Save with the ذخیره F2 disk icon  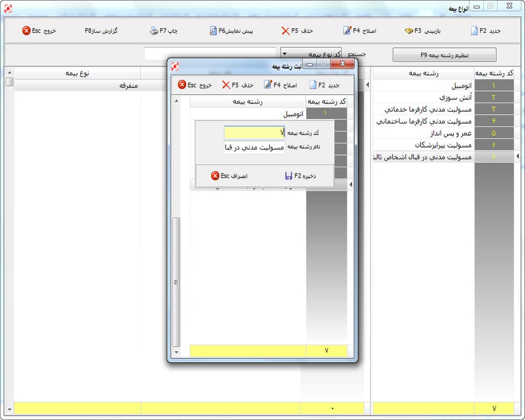289,176
